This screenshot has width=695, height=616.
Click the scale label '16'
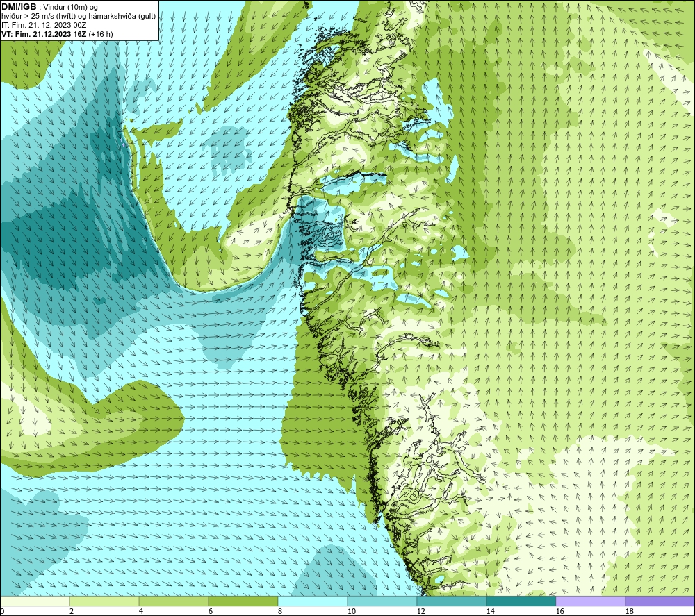tap(559, 612)
